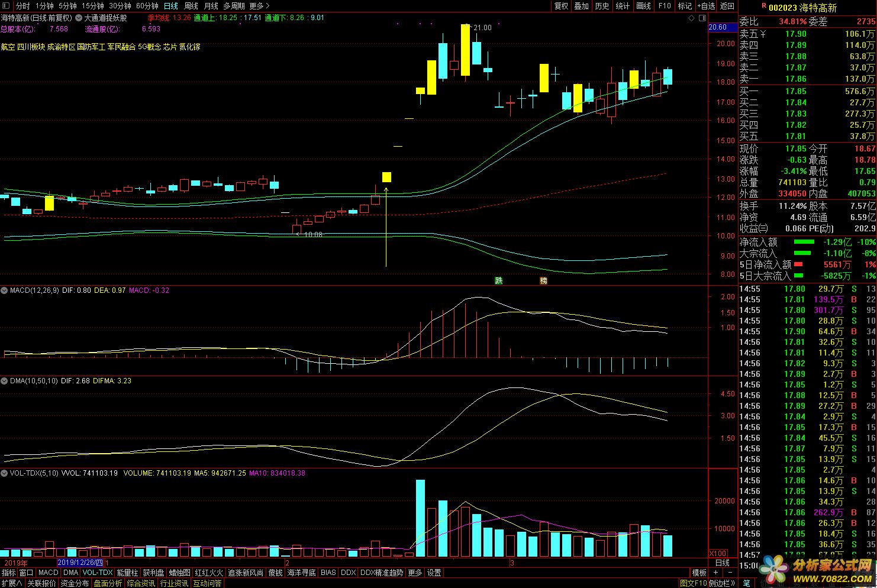The image size is (877, 588).
Task: Click the 2019/12/26 date marker on timeline
Action: click(x=80, y=563)
